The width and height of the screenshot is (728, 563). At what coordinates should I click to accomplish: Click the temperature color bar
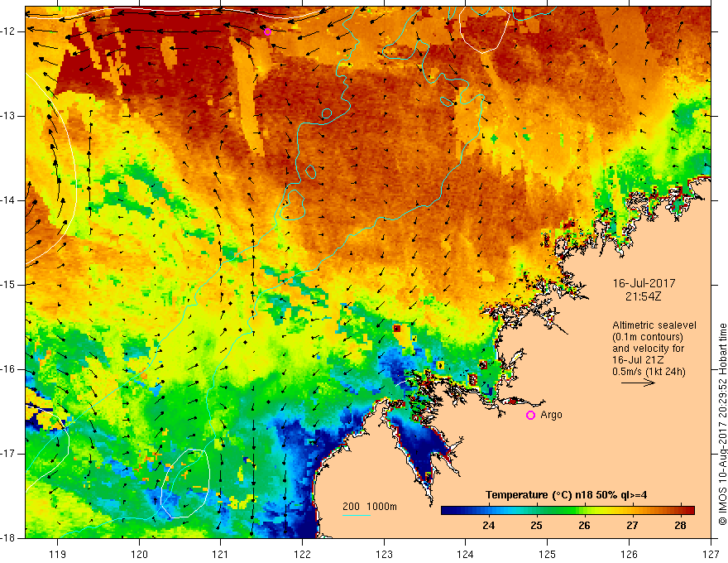coord(568,511)
